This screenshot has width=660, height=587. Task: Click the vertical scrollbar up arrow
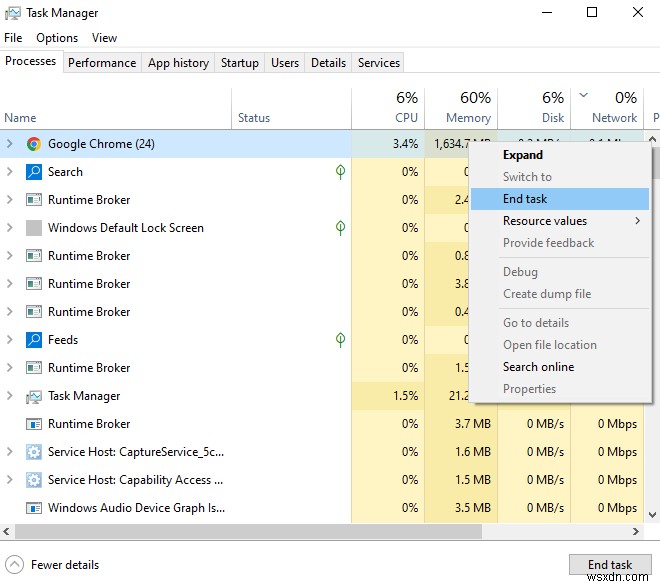coord(652,139)
